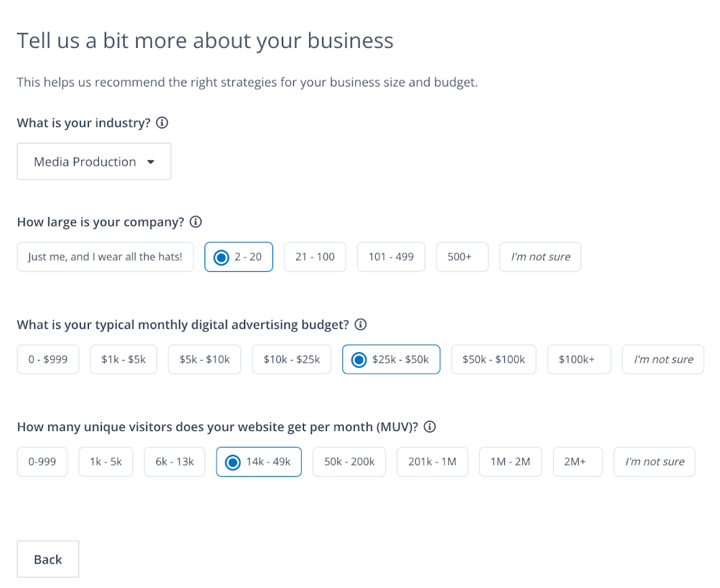Pick the 500+ company size option
Image resolution: width=720 pixels, height=588 pixels.
[x=462, y=257]
